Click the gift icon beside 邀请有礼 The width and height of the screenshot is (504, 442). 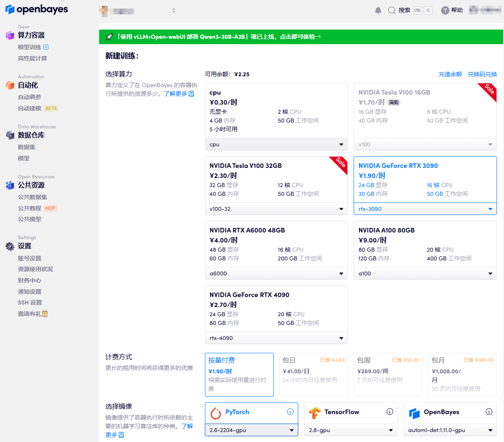[45, 314]
